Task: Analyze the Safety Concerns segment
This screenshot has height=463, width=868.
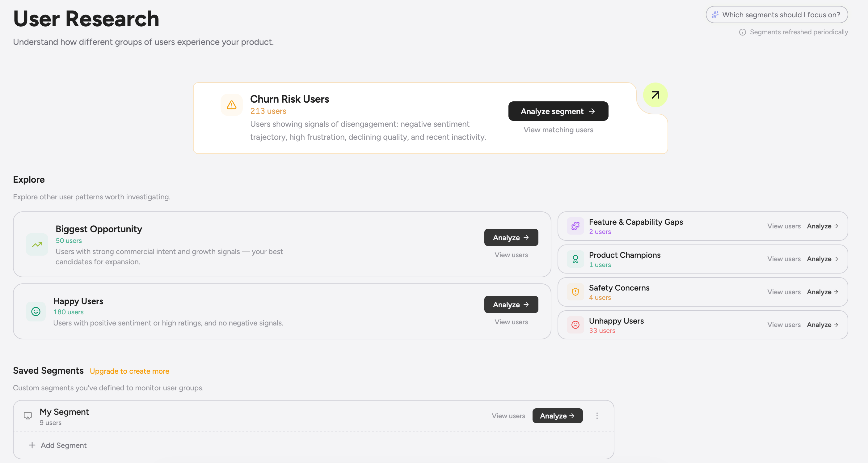Action: (822, 292)
